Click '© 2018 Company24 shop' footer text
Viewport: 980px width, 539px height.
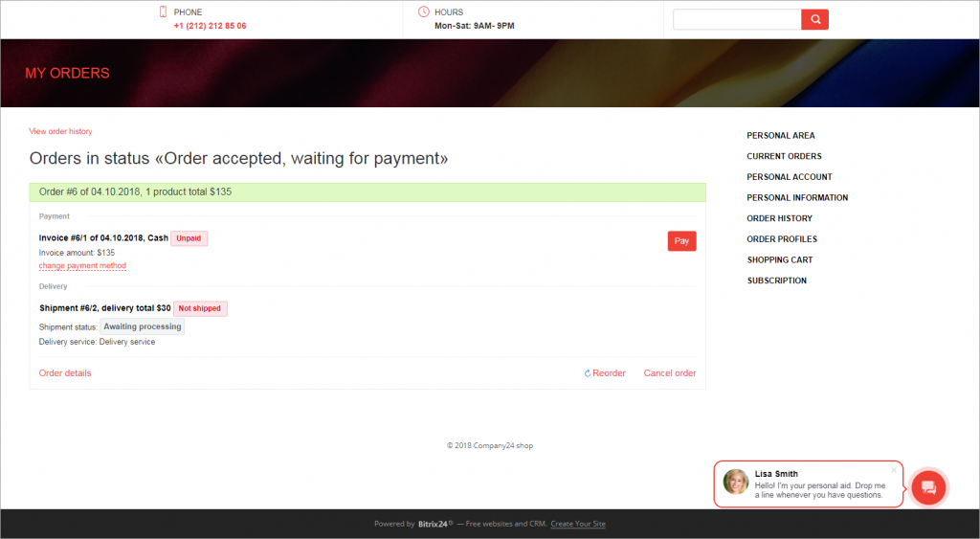(490, 446)
